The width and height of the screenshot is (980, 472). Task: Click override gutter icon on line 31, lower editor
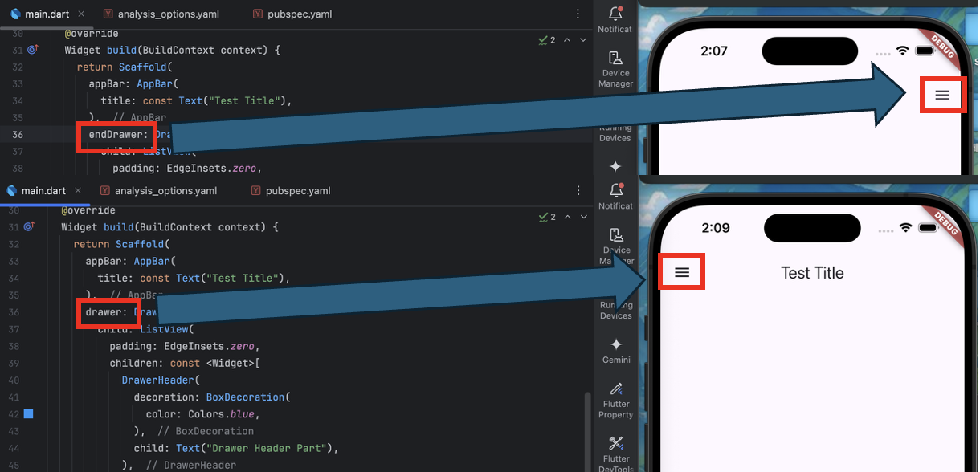click(30, 227)
